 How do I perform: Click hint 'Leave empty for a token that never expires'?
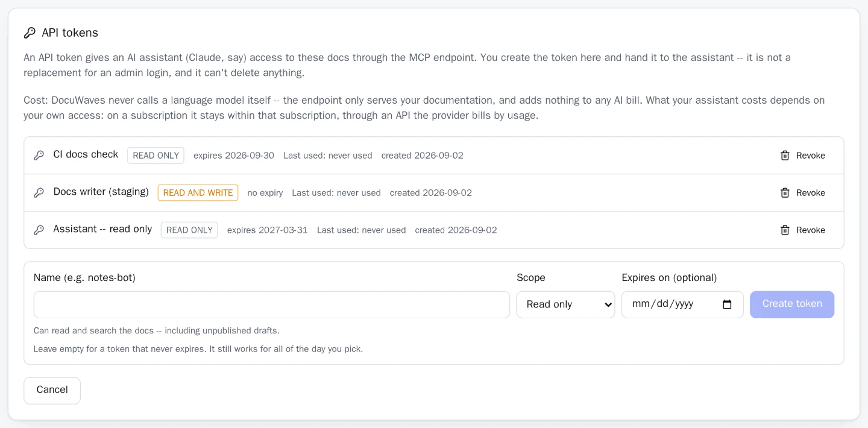pyautogui.click(x=198, y=349)
